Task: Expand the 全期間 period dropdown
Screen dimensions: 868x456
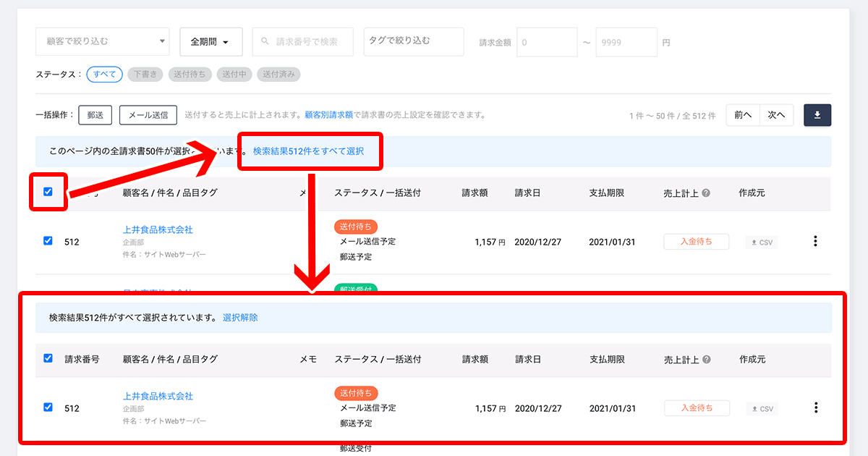Action: point(210,42)
